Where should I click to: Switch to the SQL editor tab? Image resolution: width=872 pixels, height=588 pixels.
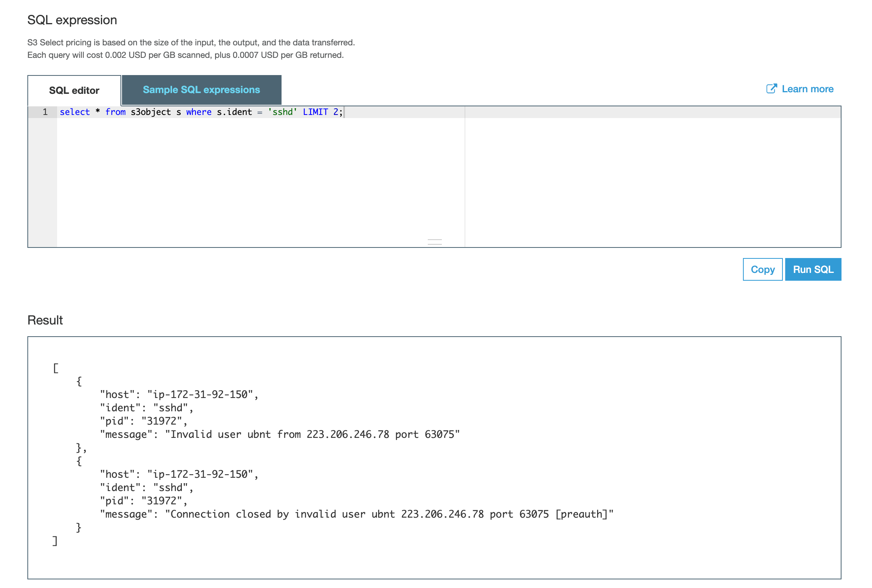(74, 90)
